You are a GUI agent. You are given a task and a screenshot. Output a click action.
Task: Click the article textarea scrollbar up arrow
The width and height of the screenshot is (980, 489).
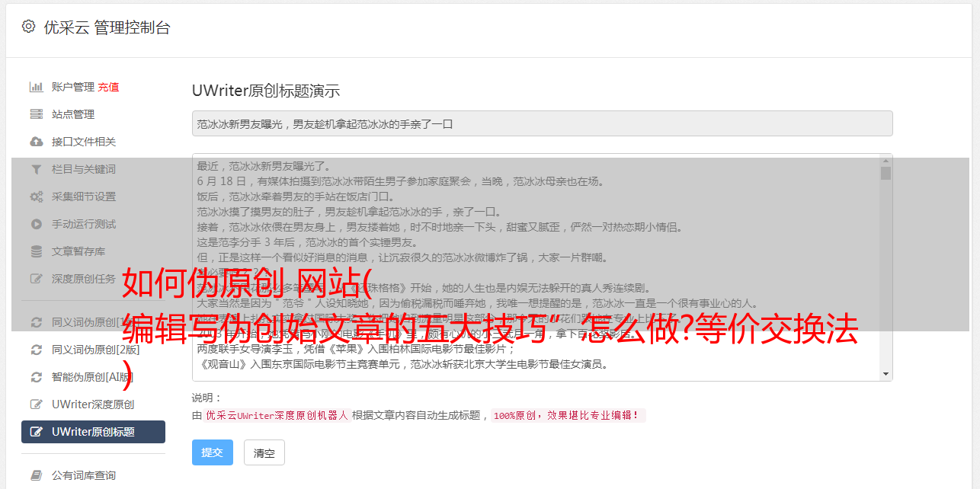coord(886,161)
